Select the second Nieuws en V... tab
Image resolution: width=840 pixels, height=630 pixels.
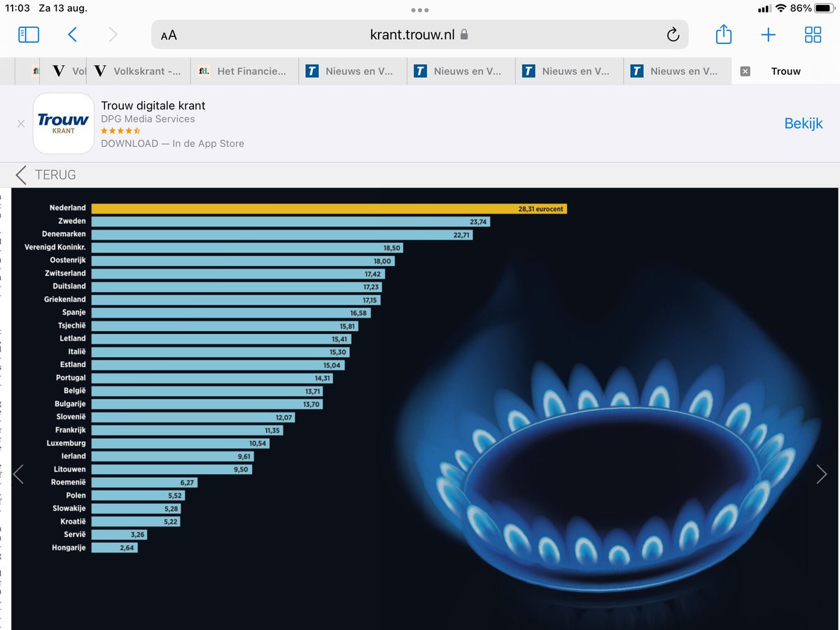click(x=461, y=71)
